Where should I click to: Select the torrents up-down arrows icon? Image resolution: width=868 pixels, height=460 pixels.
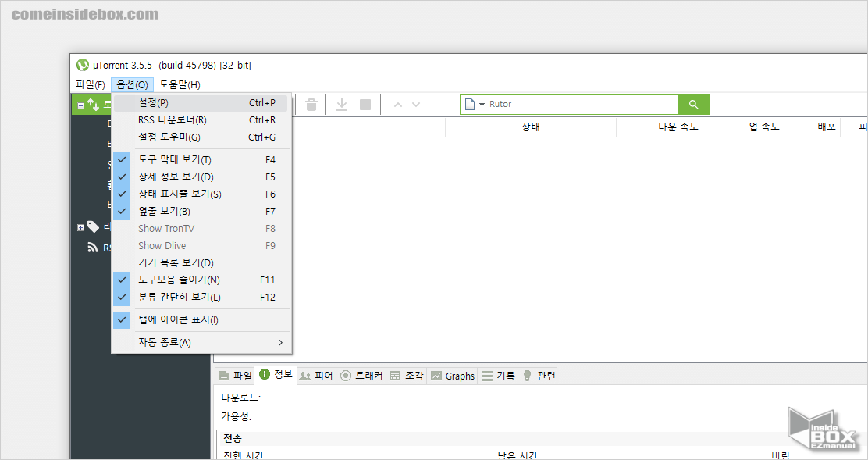pos(93,104)
